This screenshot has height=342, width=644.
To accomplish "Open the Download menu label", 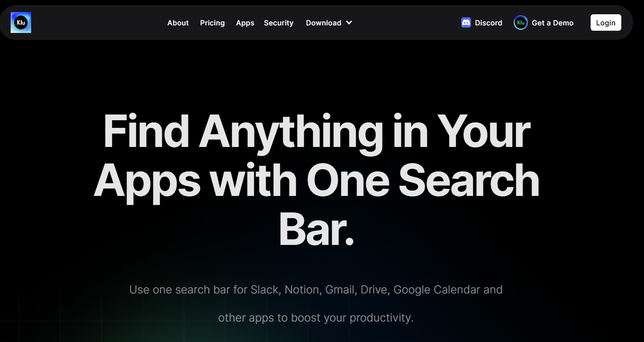I will [x=323, y=23].
